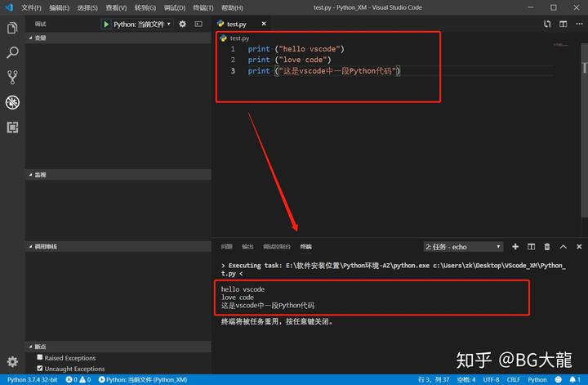588x385 pixels.
Task: Open the Extensions view in activity bar
Action: (12, 128)
